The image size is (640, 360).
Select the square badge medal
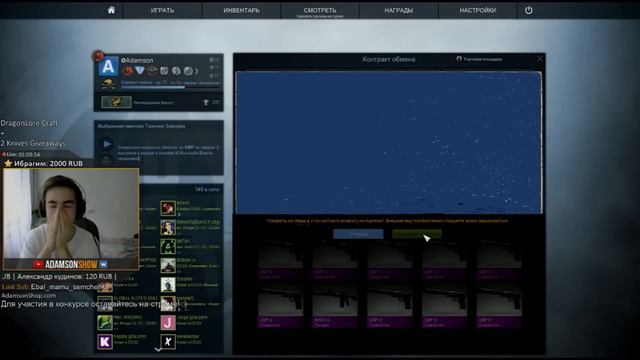tap(164, 71)
